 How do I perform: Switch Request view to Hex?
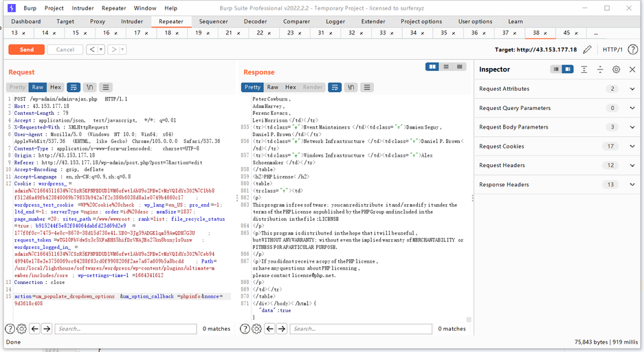(56, 87)
